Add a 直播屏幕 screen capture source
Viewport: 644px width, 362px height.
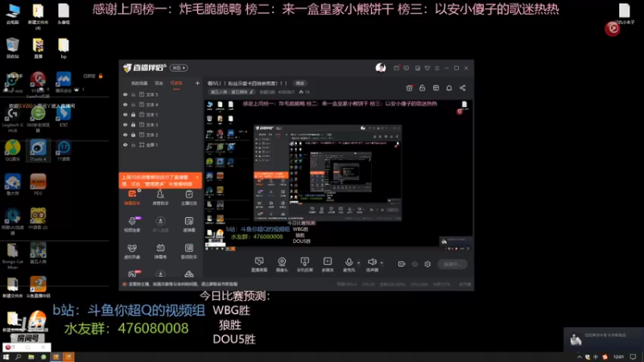coord(259,265)
